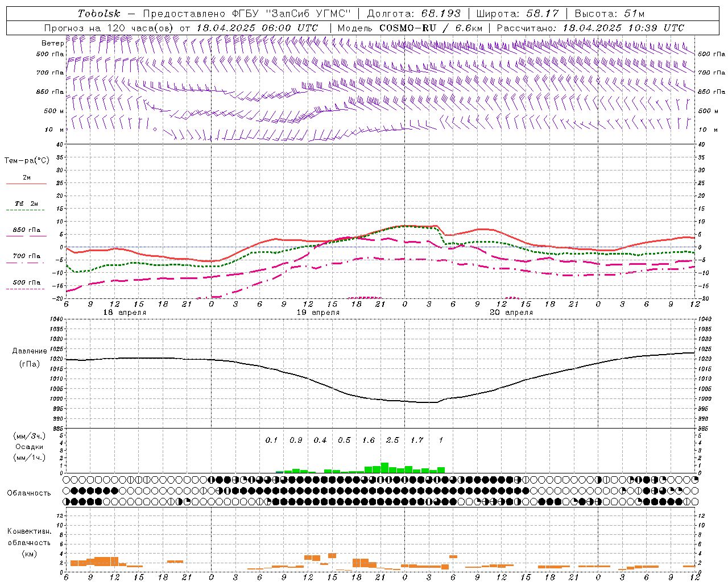The height and width of the screenshot is (582, 728).
Task: Select the "Высота: 51м" header entry
Action: [610, 14]
